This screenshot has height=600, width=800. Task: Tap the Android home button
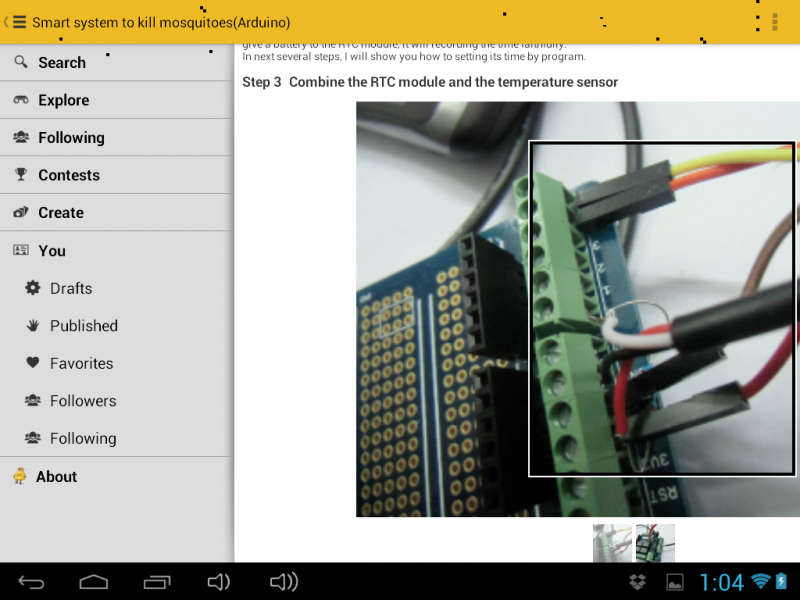pos(94,582)
